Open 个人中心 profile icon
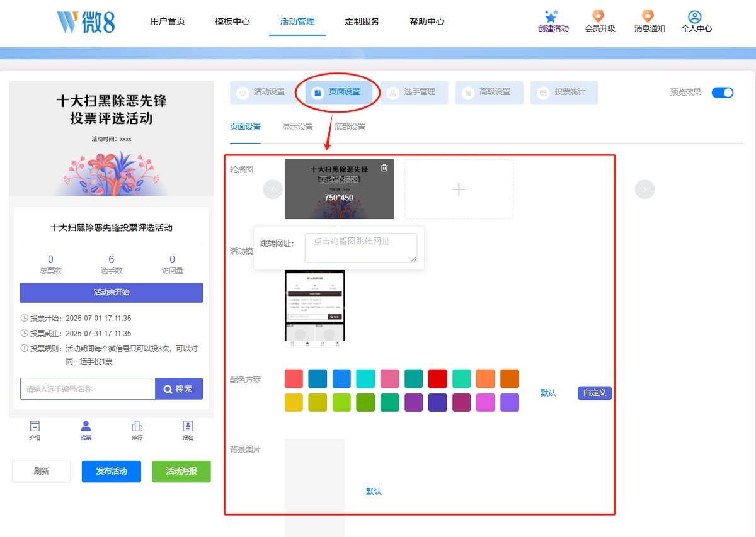756x537 pixels. pos(695,17)
